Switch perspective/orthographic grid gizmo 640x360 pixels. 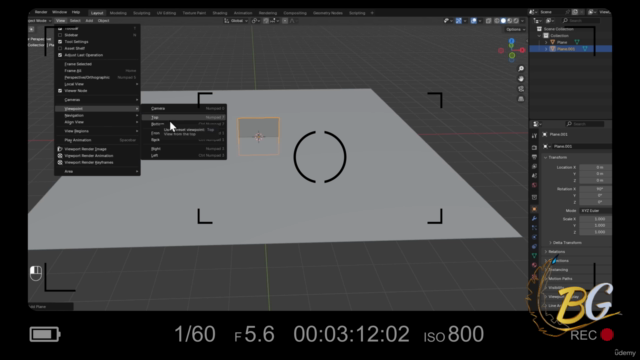coord(521,99)
